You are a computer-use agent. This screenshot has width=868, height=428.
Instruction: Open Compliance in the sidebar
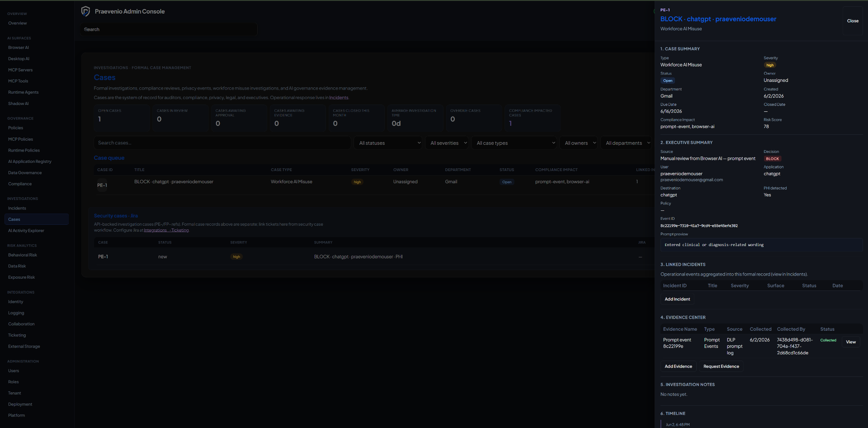click(20, 184)
